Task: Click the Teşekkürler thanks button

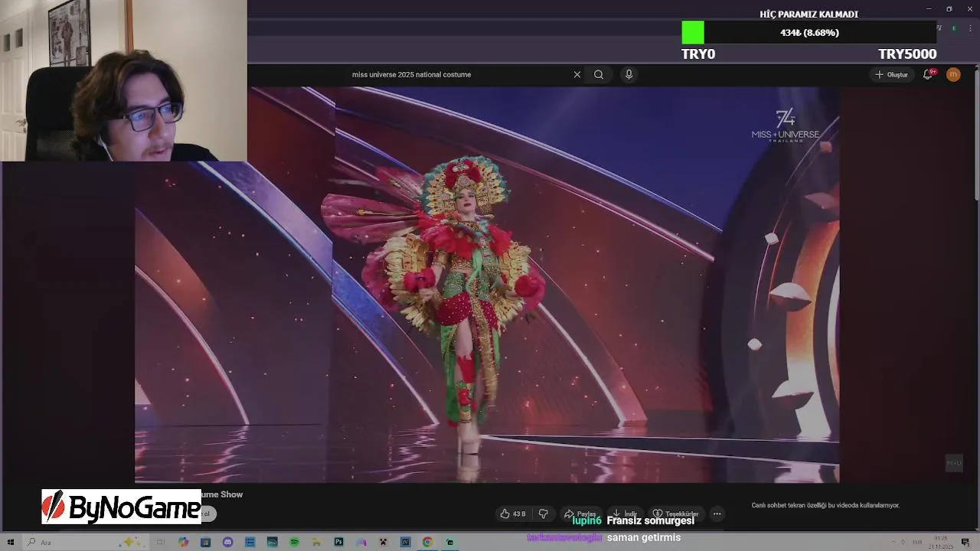Action: pos(675,514)
